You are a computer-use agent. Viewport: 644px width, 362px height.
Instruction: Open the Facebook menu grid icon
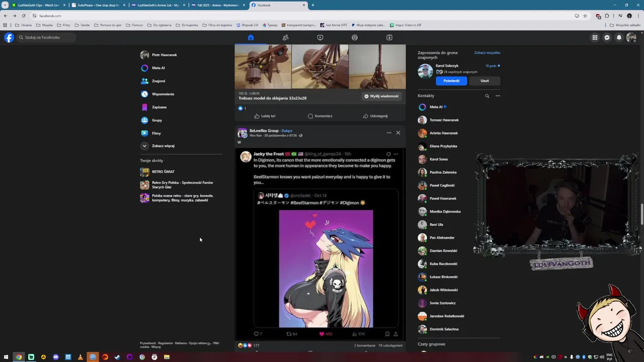point(595,37)
